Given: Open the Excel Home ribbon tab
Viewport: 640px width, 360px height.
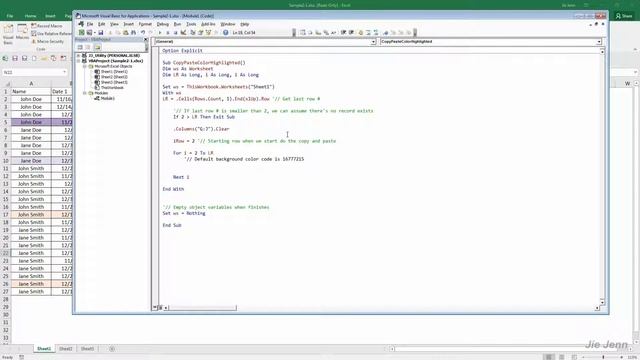Looking at the screenshot, I should tap(30, 16).
